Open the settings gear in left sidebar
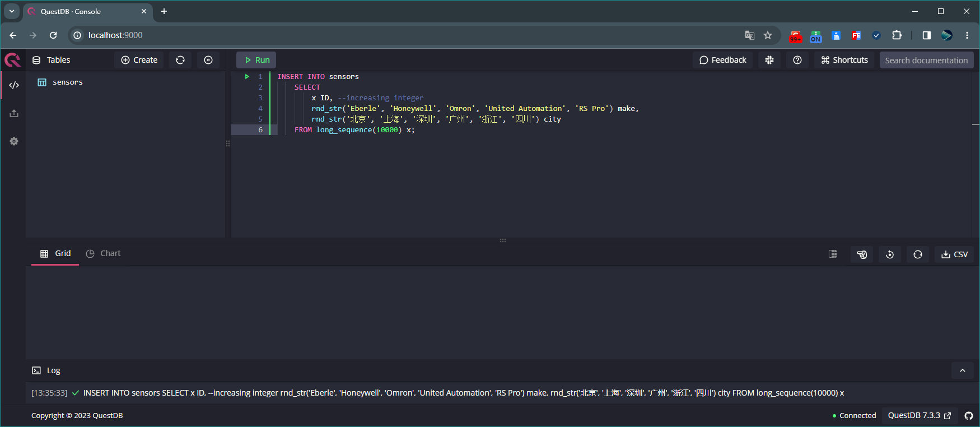The width and height of the screenshot is (980, 427). pos(14,141)
